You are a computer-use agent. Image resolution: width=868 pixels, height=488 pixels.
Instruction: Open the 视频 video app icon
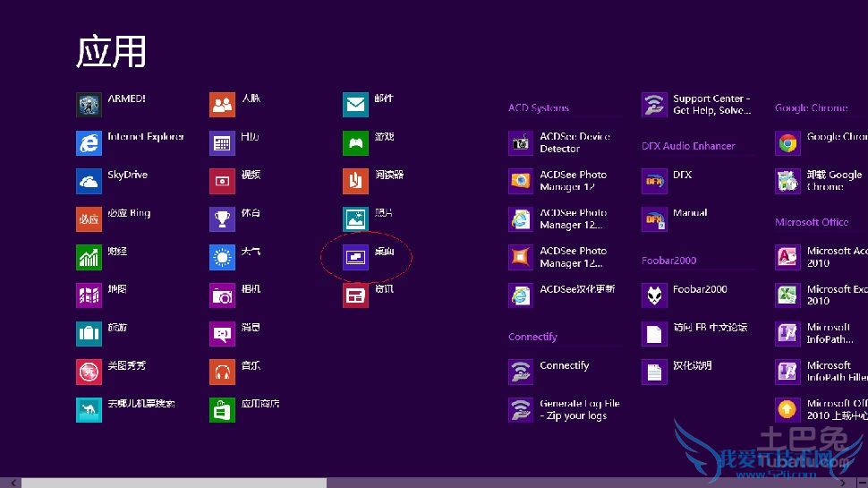[222, 181]
